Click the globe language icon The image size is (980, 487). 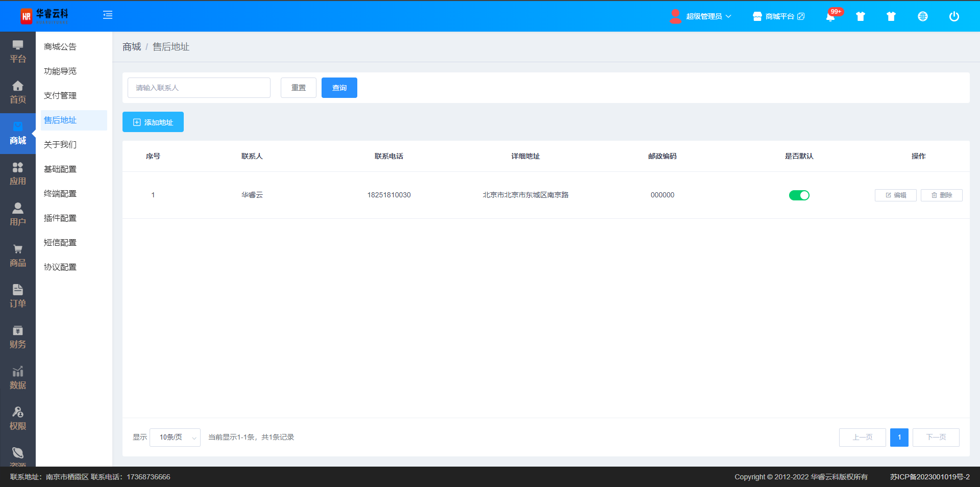tap(922, 16)
